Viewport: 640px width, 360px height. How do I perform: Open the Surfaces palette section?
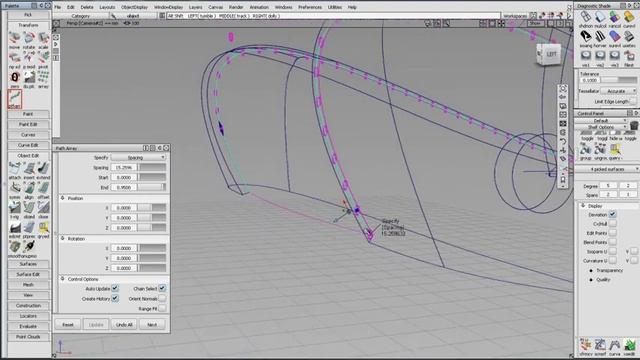pyautogui.click(x=28, y=264)
